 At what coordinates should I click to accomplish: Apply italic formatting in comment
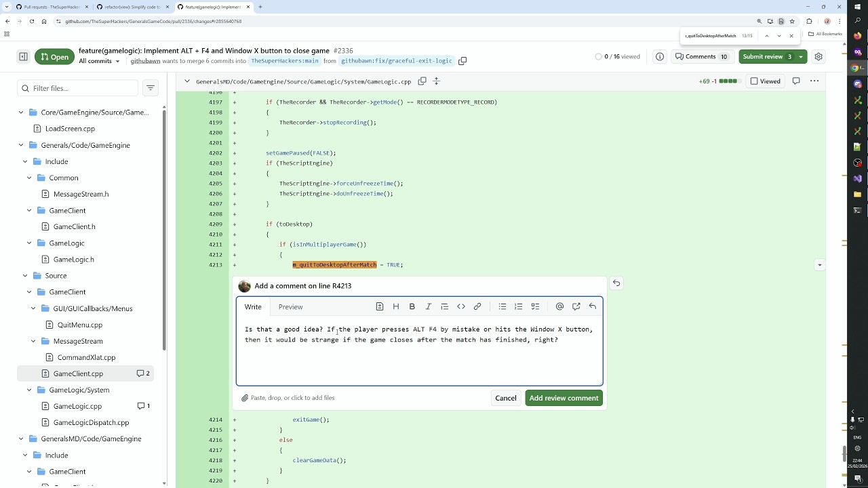(429, 307)
